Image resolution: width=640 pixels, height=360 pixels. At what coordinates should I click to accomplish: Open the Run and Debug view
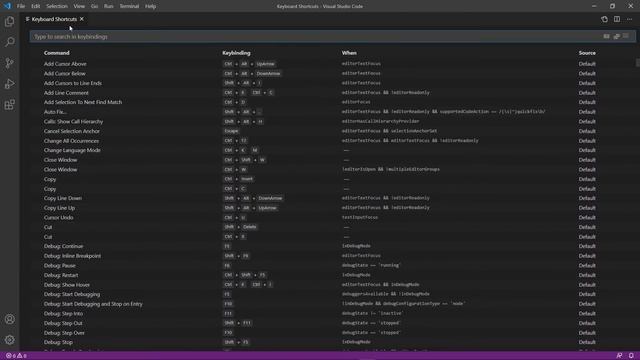tap(9, 84)
